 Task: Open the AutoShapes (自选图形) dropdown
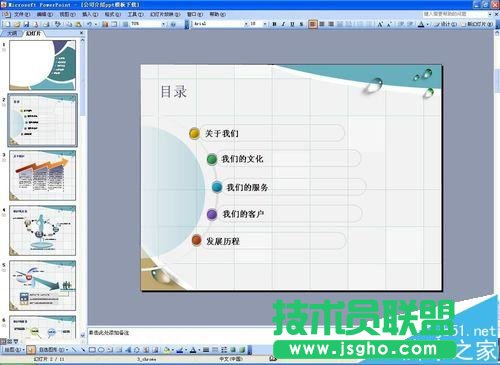(x=53, y=350)
